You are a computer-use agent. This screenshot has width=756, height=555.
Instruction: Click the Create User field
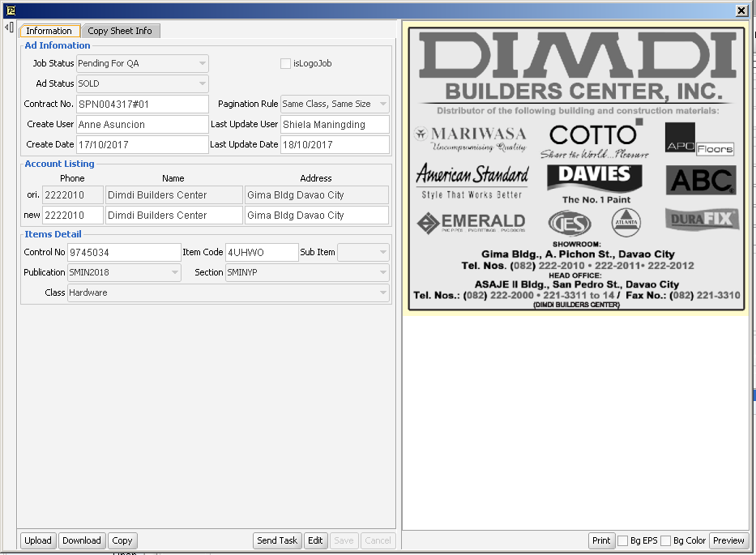[143, 125]
